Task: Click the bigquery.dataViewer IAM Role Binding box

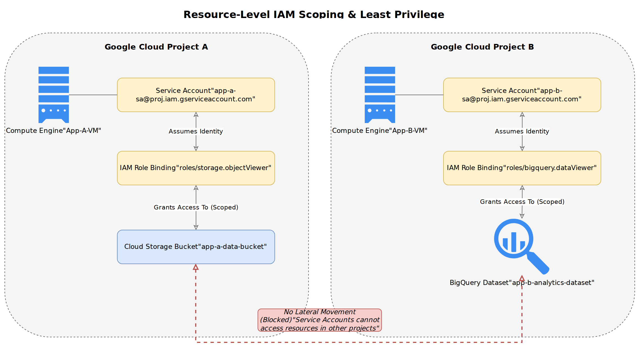Action: coord(522,168)
